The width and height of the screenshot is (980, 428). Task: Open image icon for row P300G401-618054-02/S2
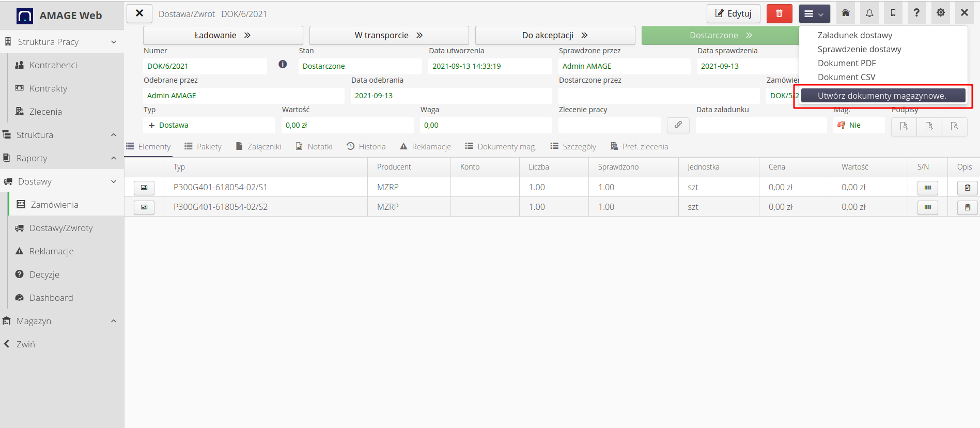[x=144, y=207]
